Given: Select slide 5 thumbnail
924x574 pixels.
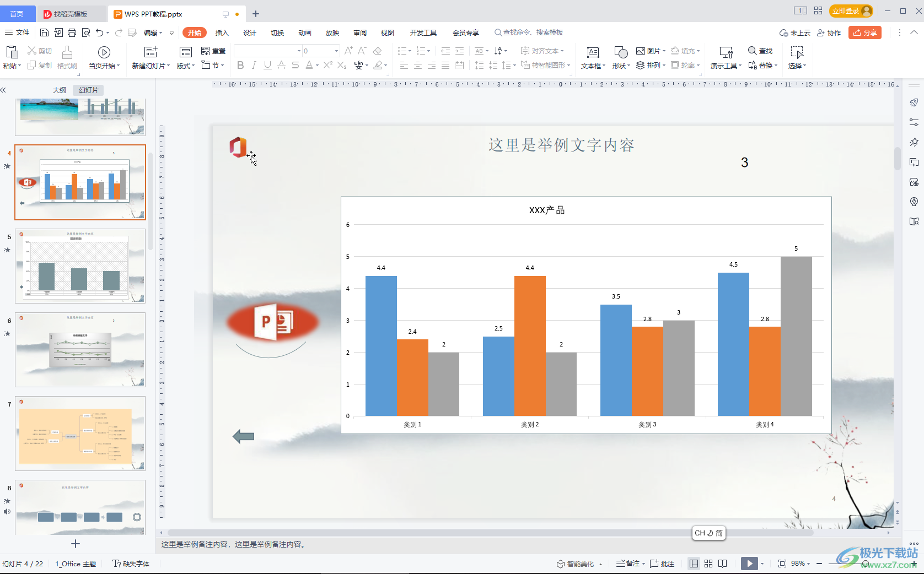Looking at the screenshot, I should point(80,266).
